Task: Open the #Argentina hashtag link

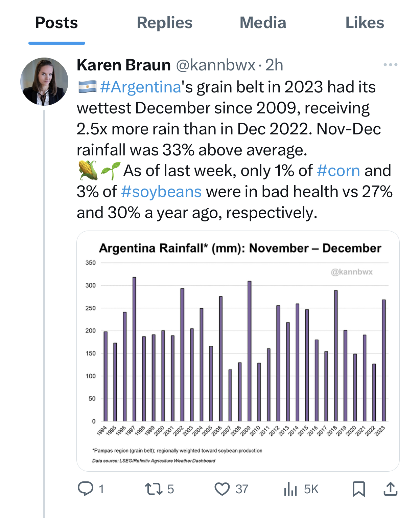Action: (x=141, y=87)
